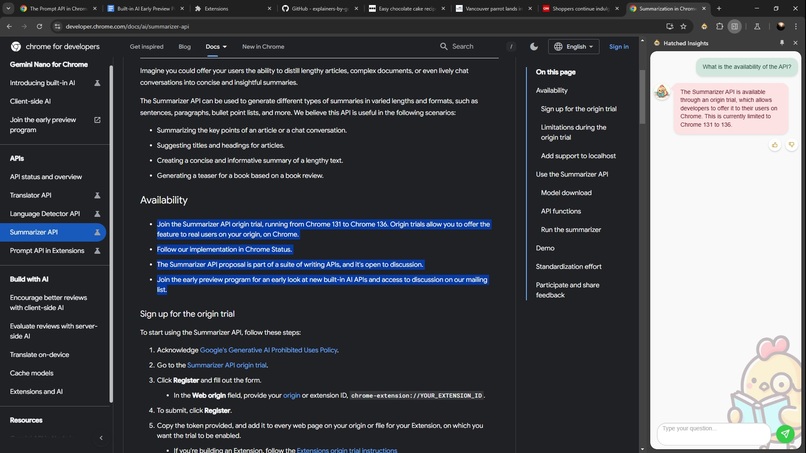Open Extensions origin trial instructions link

click(347, 450)
